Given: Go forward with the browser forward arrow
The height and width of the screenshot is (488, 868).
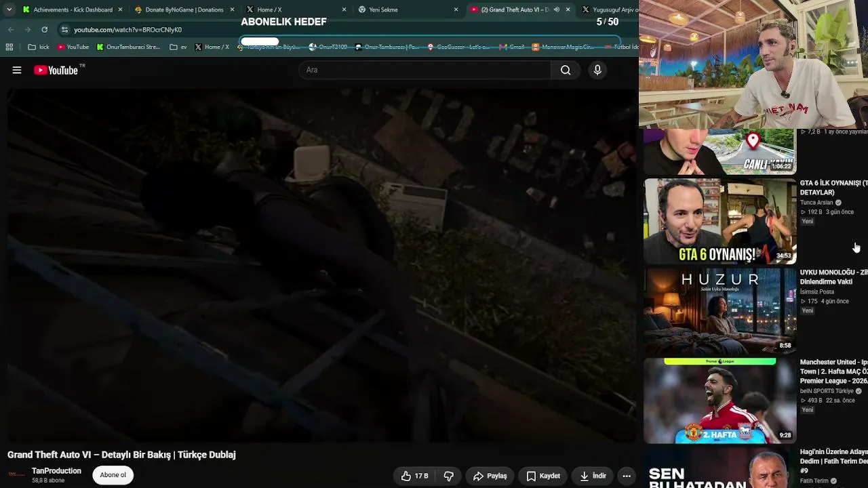Looking at the screenshot, I should [27, 30].
